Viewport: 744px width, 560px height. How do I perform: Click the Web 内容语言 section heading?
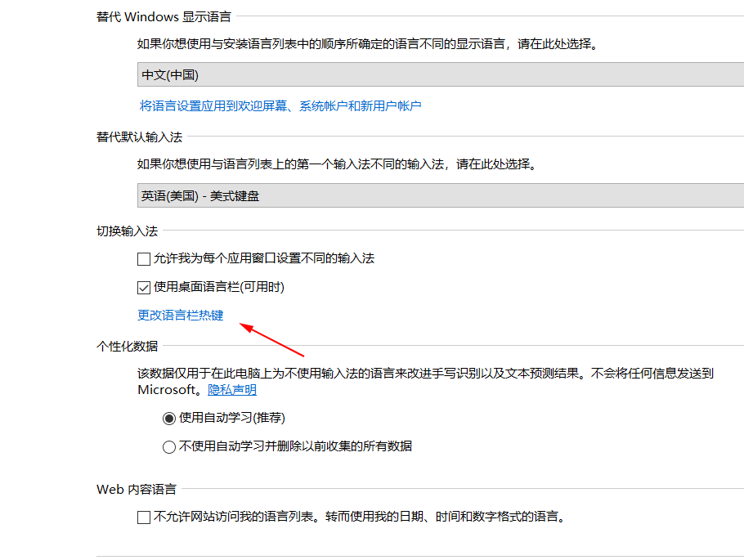point(137,490)
